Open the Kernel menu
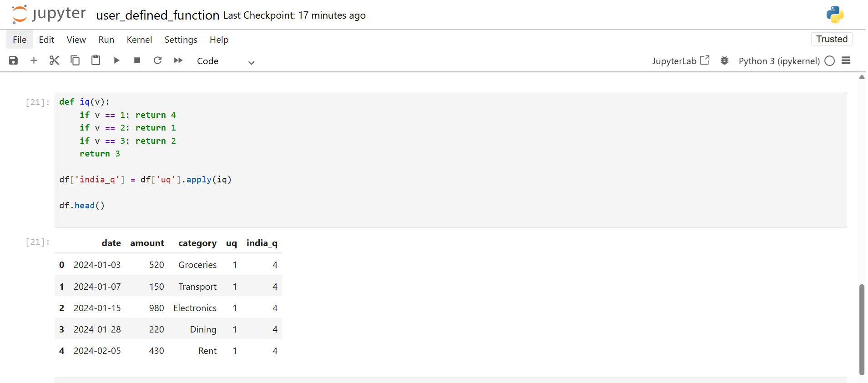This screenshot has height=383, width=868. [139, 40]
